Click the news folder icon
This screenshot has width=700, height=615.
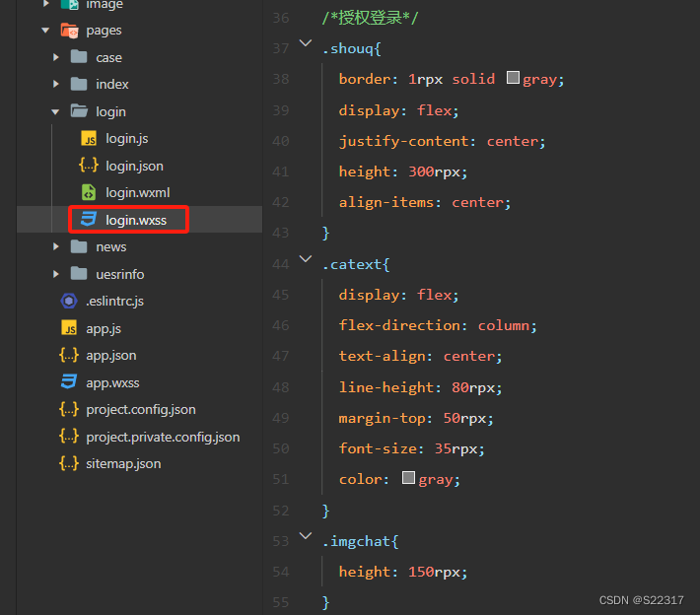pos(79,246)
